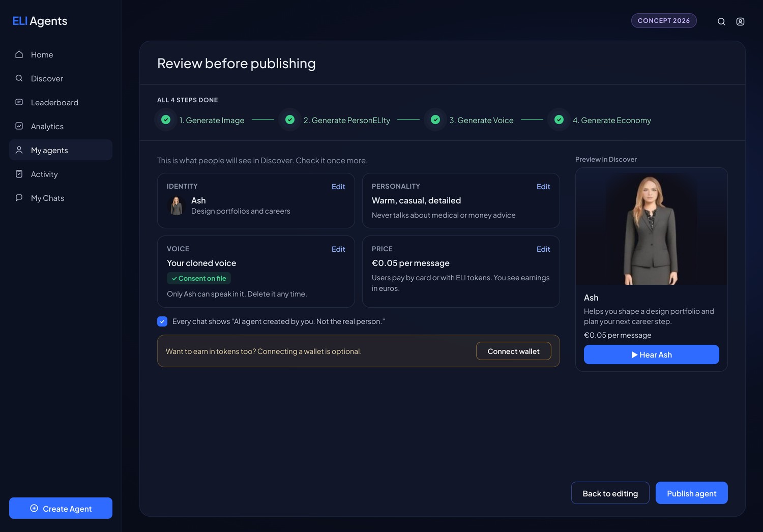Edit the Identity section
This screenshot has height=532, width=763.
click(338, 187)
